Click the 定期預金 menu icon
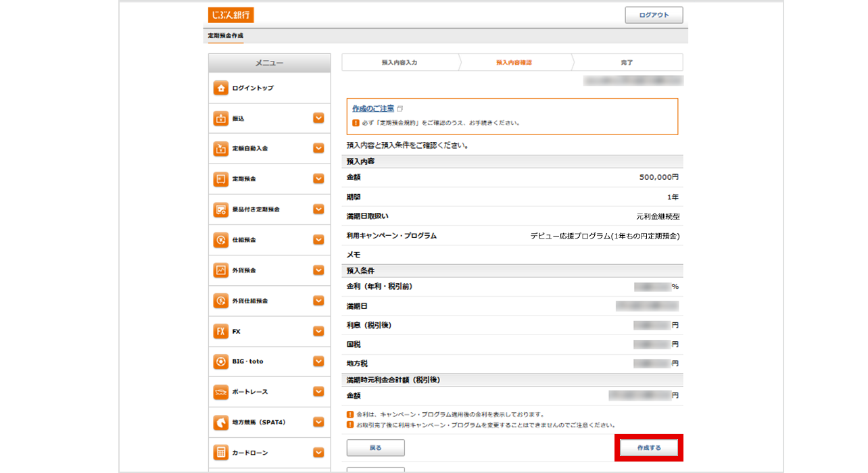The image size is (868, 473). 220,179
